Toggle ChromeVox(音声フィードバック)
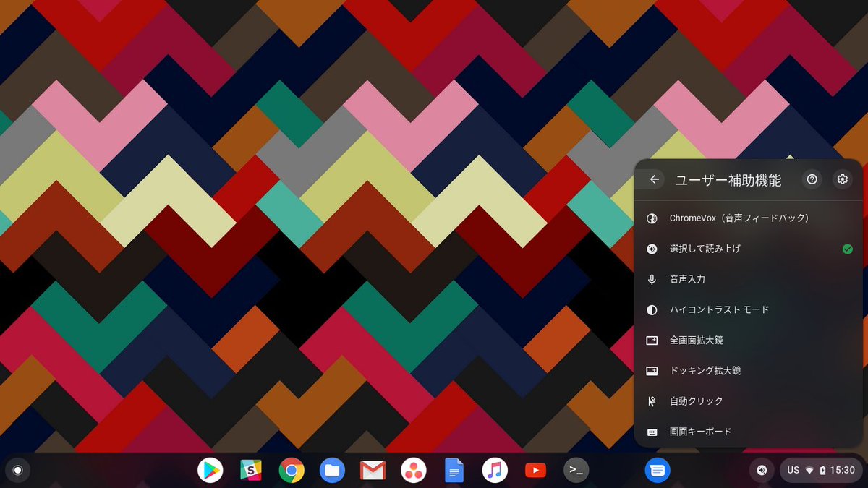868x488 pixels. point(749,218)
